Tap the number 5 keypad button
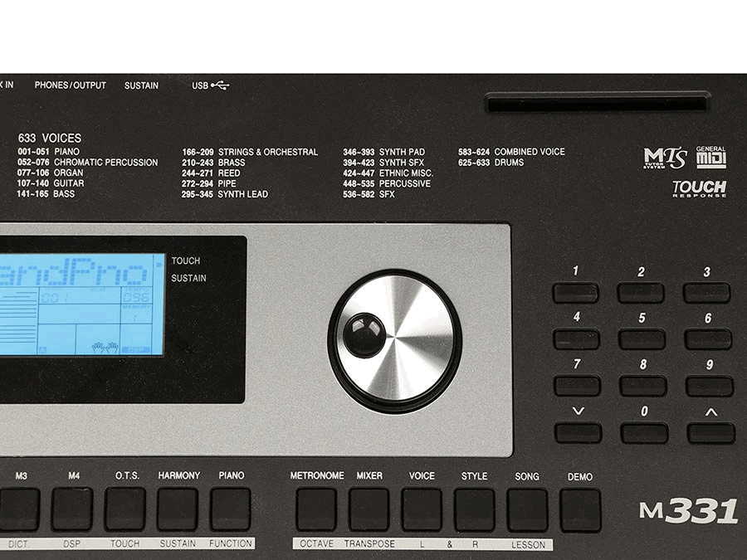The image size is (747, 560). (642, 339)
